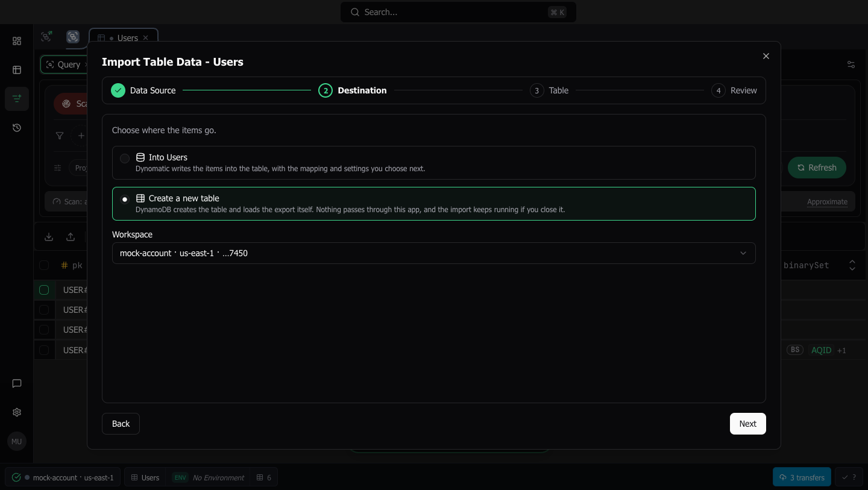Select the Create a new table option
The height and width of the screenshot is (490, 868).
(434, 204)
